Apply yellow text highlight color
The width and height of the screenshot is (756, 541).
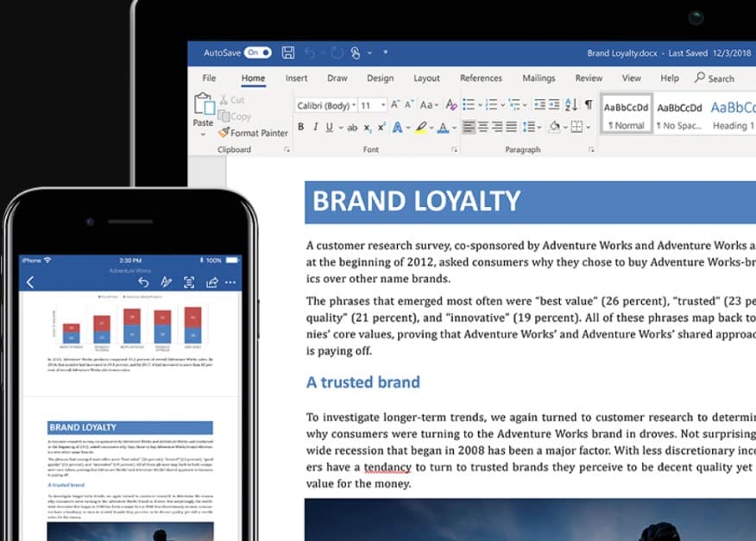tap(420, 128)
